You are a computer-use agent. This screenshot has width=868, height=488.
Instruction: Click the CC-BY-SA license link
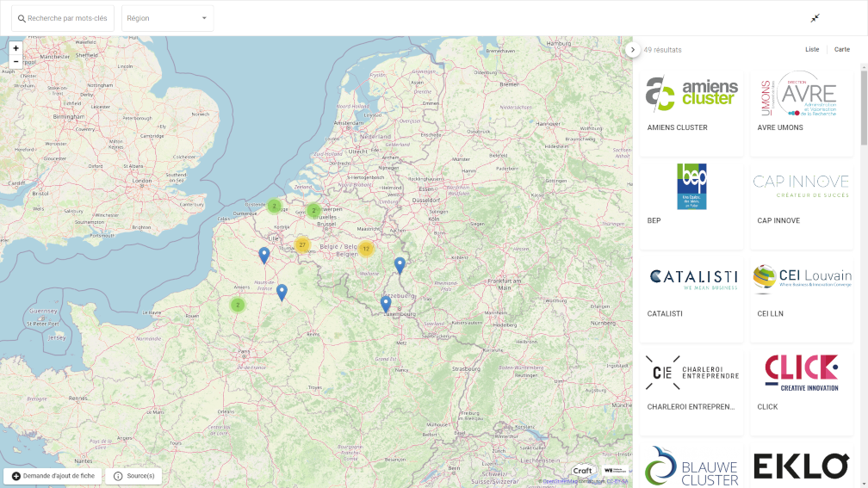tap(617, 482)
